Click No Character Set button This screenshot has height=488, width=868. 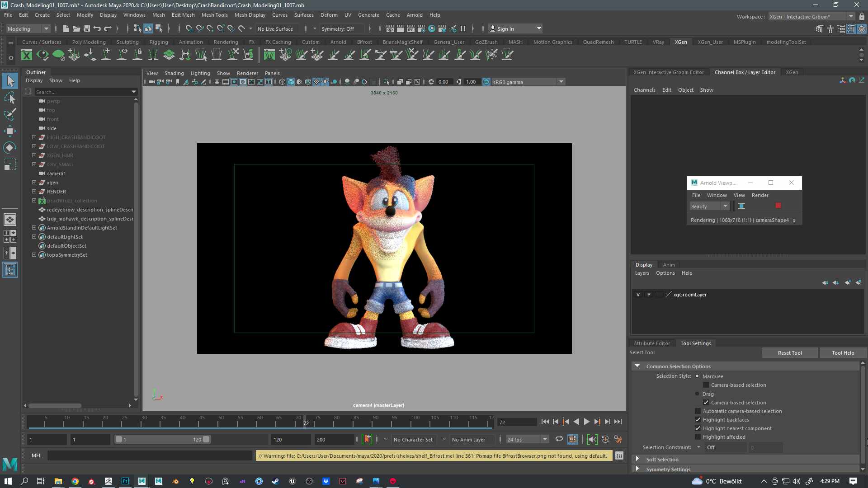point(413,439)
